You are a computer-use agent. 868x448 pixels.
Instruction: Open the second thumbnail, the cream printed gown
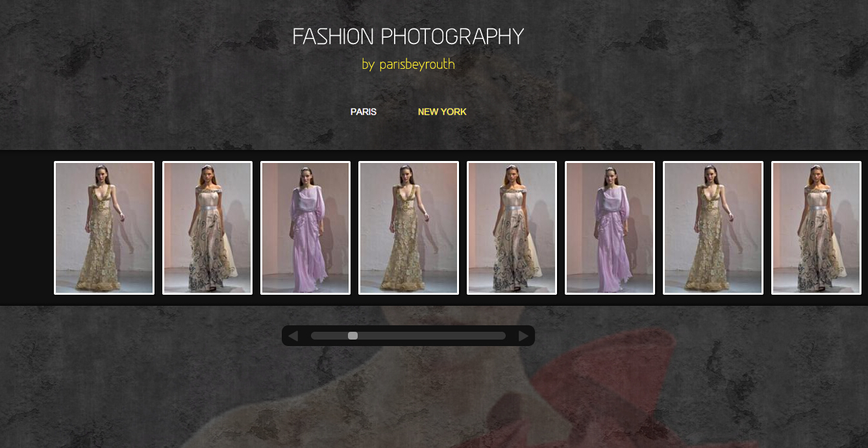click(x=207, y=228)
